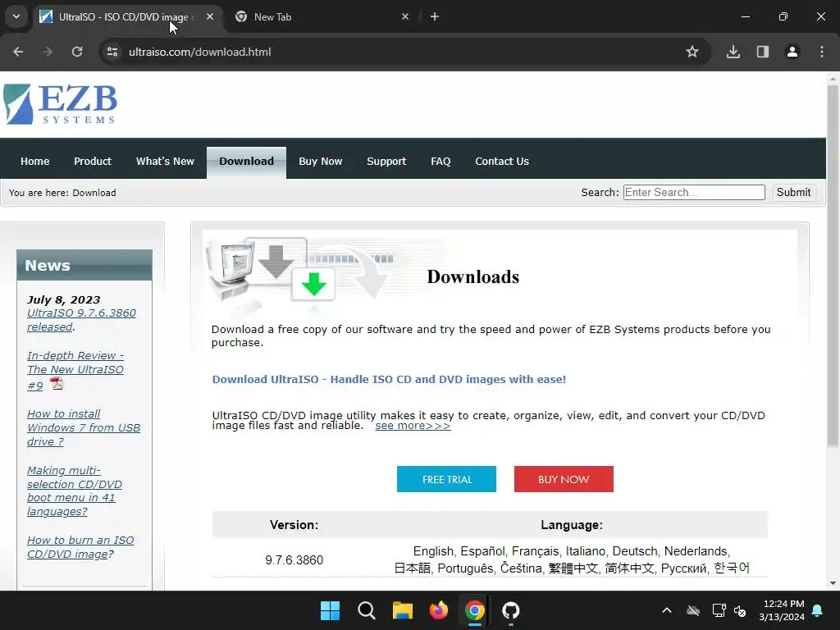Open the Chrome three-dot menu
The width and height of the screenshot is (840, 630).
click(x=822, y=52)
